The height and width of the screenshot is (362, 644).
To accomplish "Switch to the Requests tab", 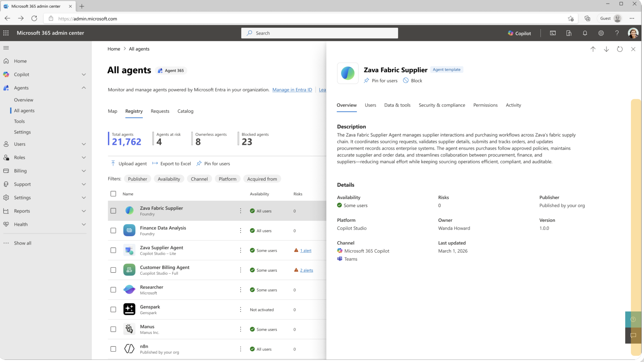I will click(x=160, y=111).
